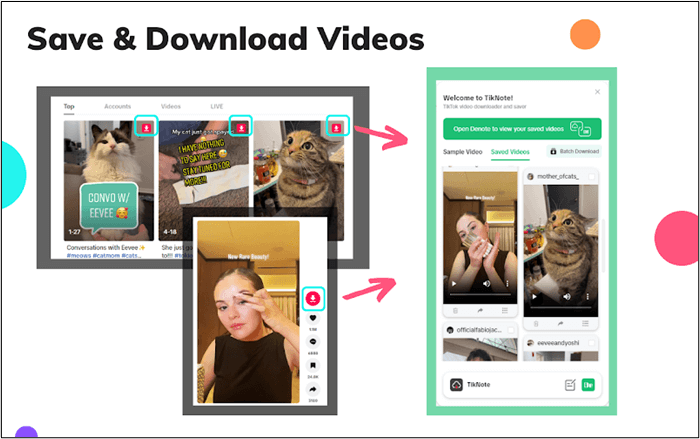Bookmark the video with the bookmark icon
The height and width of the screenshot is (439, 700).
pyautogui.click(x=312, y=367)
